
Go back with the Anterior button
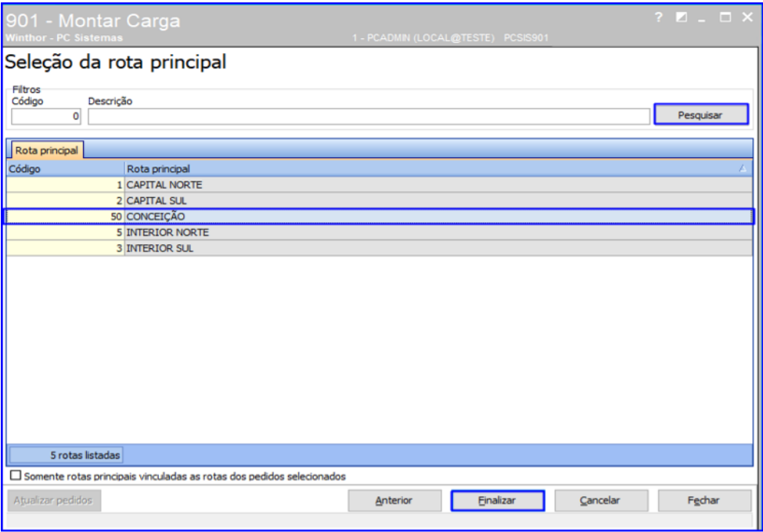(x=394, y=501)
